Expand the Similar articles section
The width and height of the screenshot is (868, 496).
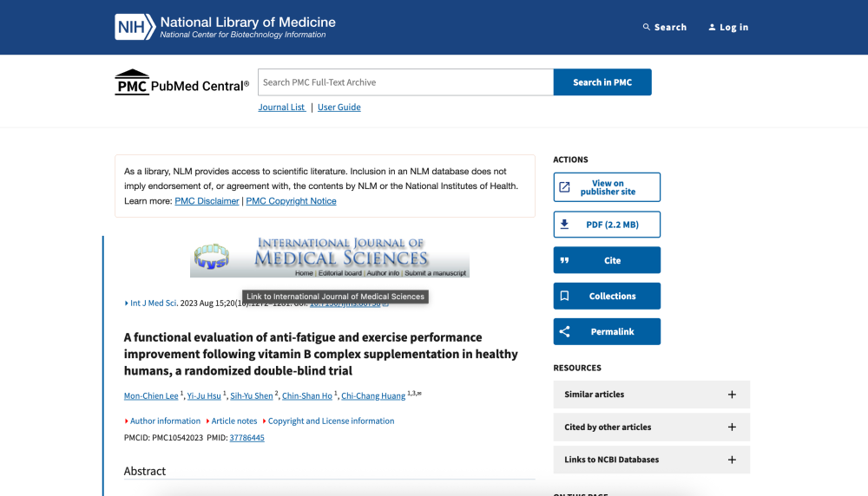tap(652, 395)
